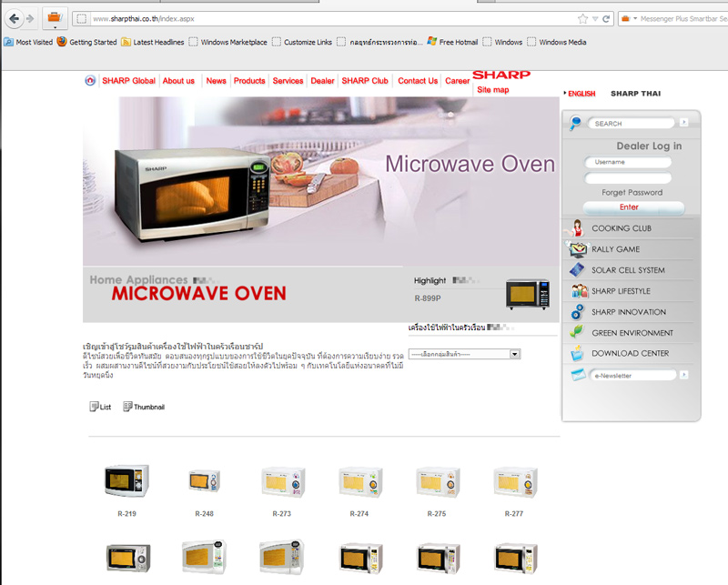Click the Site map link
Viewport: 728px width, 585px height.
coord(493,89)
